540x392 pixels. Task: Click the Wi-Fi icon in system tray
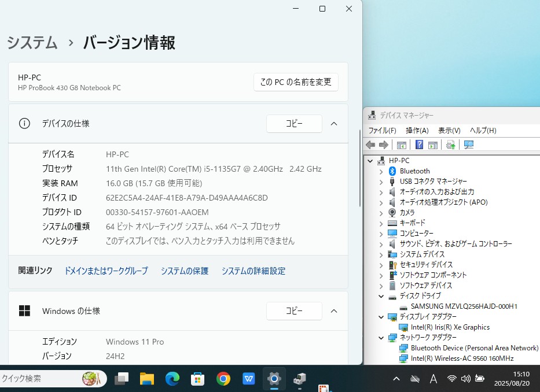click(451, 379)
